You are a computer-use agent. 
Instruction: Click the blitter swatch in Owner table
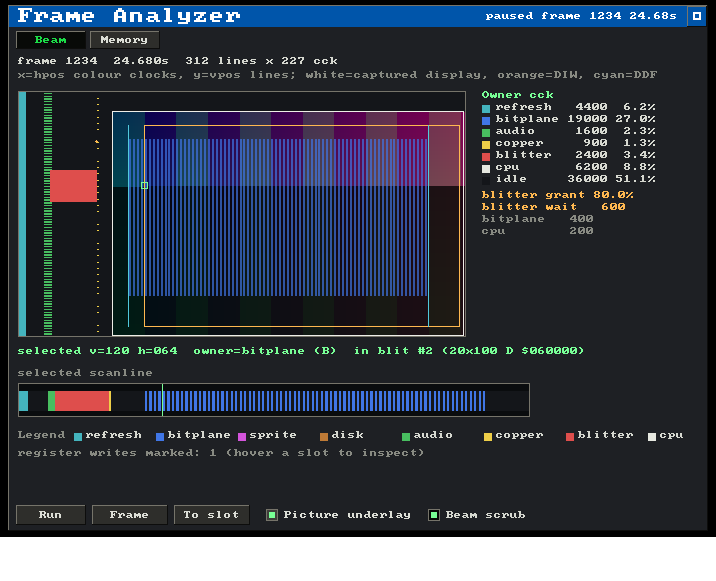coord(486,157)
